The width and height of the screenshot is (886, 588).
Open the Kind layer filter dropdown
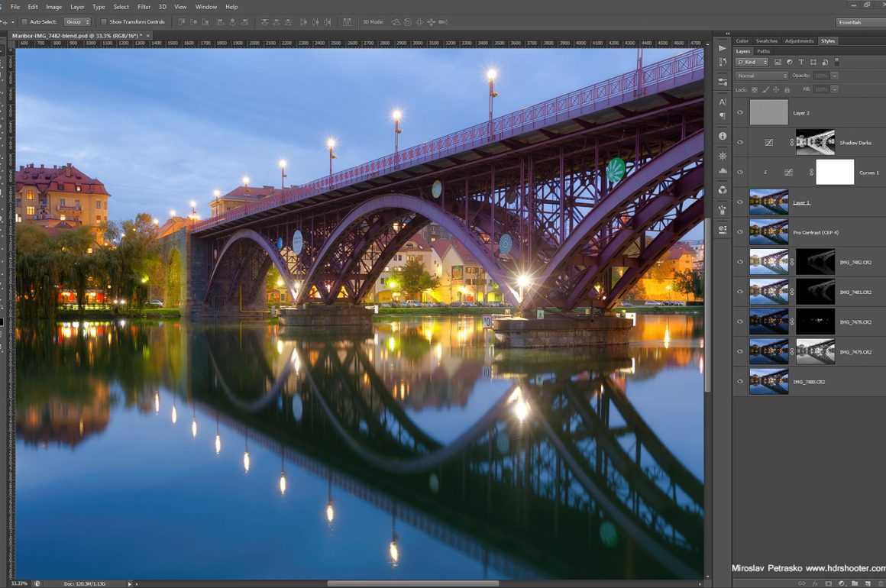[752, 62]
